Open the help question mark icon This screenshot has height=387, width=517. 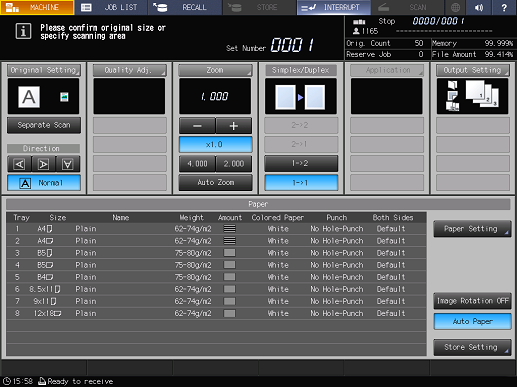pyautogui.click(x=504, y=7)
